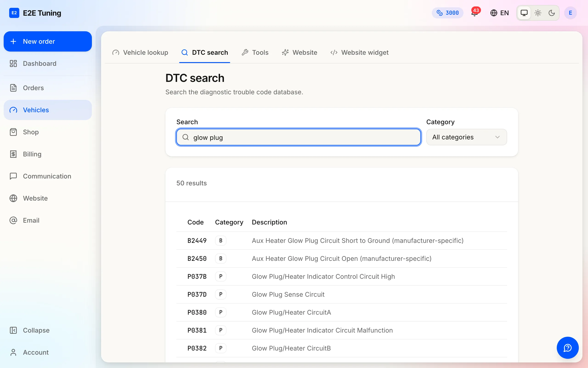
Task: Open the EN language selector
Action: click(500, 13)
